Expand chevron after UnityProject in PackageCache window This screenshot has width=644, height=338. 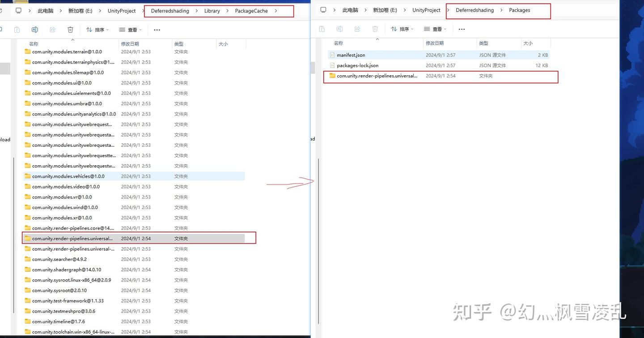pos(143,11)
